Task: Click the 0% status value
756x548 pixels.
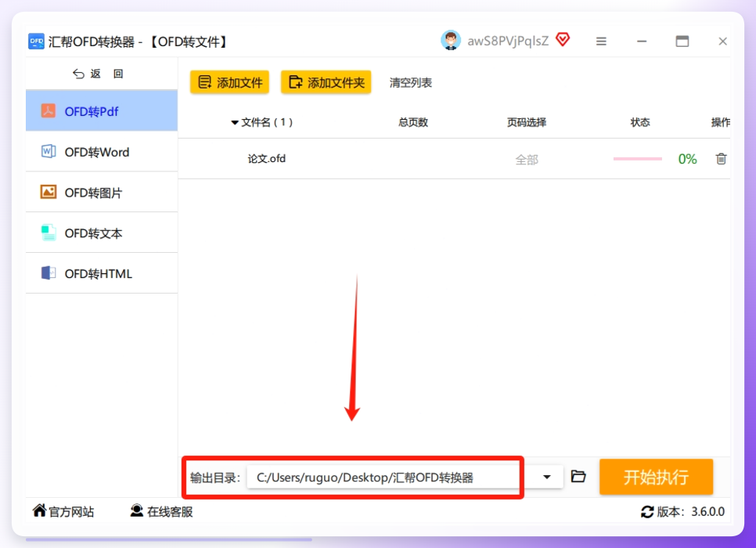Action: 688,159
